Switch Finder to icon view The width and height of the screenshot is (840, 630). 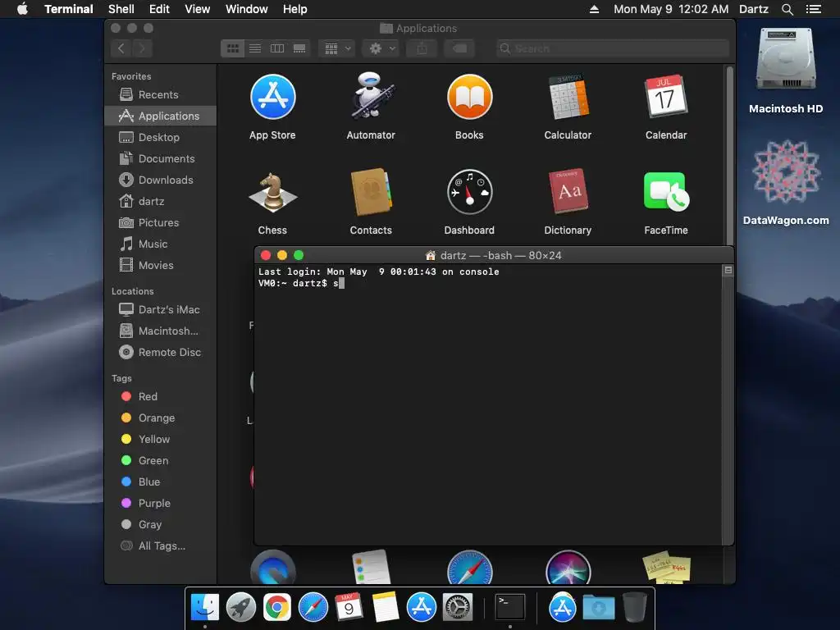pos(232,48)
